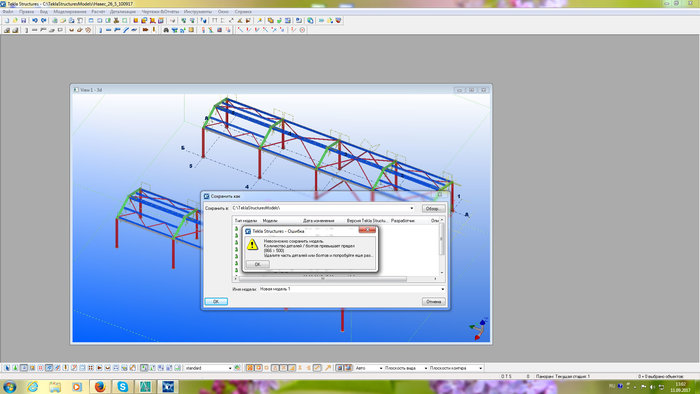The width and height of the screenshot is (700, 394).
Task: Open the 'Плоскости контура' dropdown
Action: click(455, 368)
